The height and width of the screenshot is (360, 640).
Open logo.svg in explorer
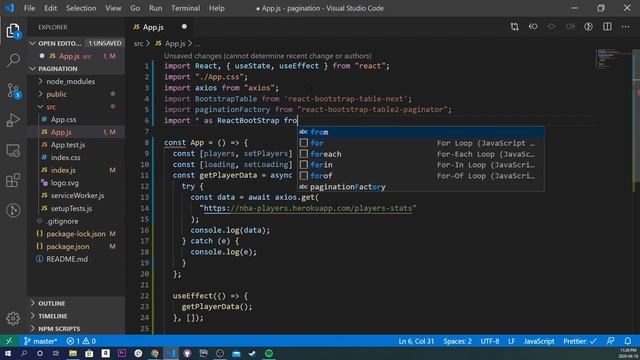click(76, 183)
